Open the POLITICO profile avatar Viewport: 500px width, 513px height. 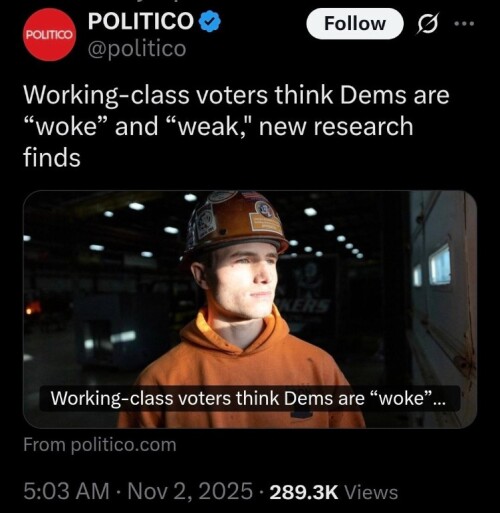(x=49, y=35)
